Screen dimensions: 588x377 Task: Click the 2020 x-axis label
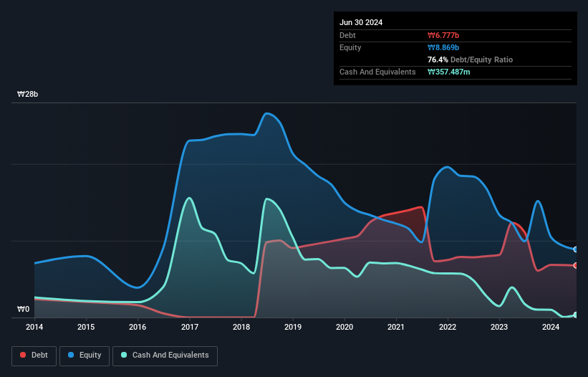tap(344, 327)
